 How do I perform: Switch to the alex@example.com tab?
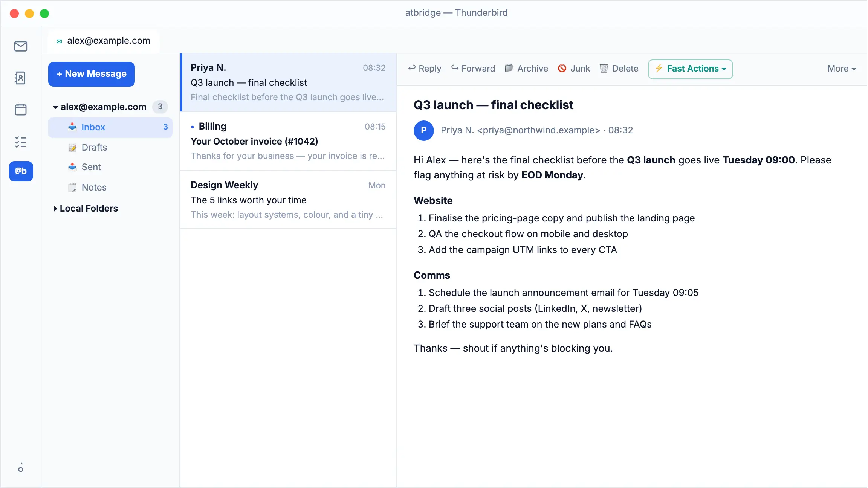tap(103, 41)
